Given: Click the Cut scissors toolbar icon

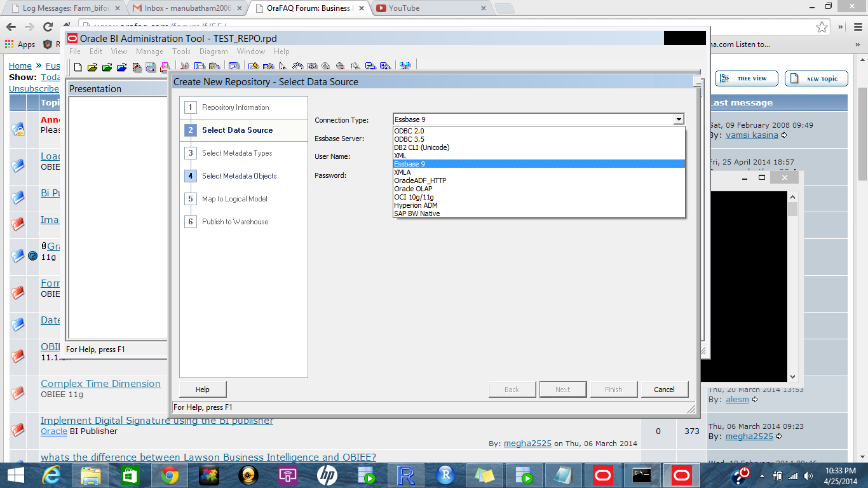Looking at the screenshot, I should tap(184, 66).
